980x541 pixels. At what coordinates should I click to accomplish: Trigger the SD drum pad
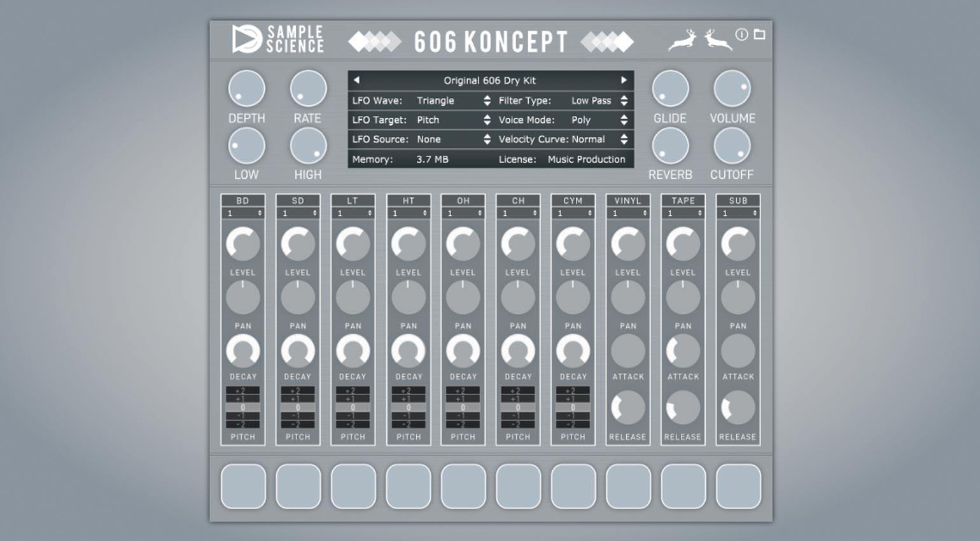[298, 486]
